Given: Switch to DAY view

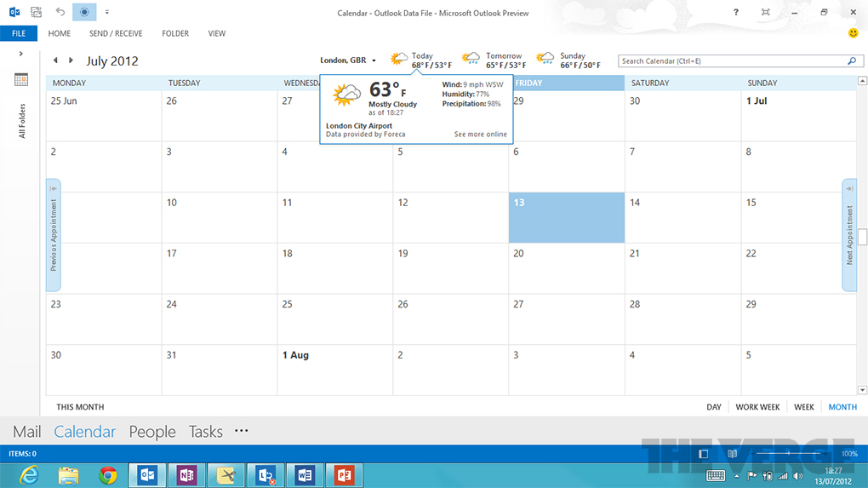Looking at the screenshot, I should coord(714,406).
